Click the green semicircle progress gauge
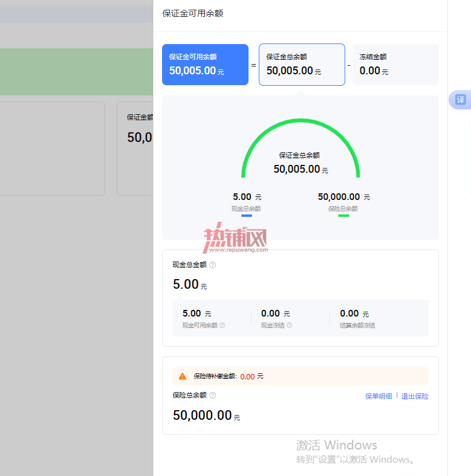Screen dimensions: 471x476 (x=300, y=148)
